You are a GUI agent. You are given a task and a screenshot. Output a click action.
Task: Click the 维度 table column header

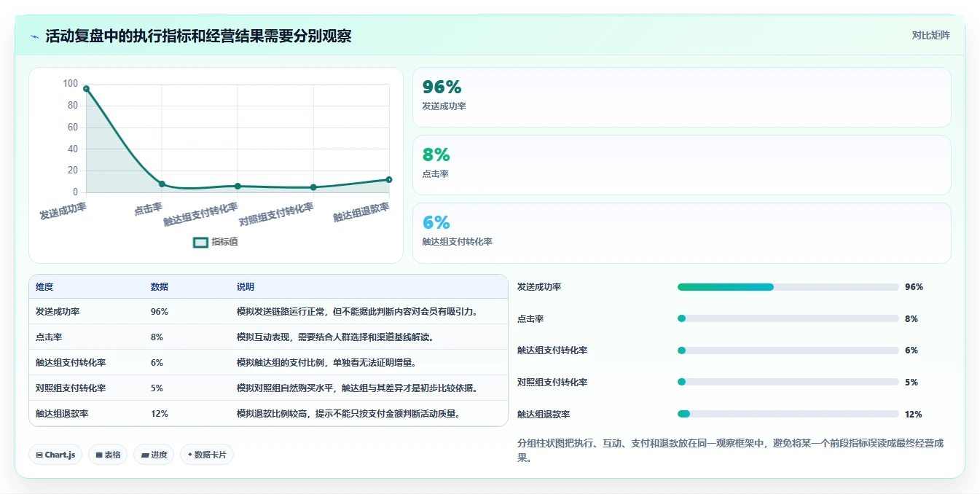click(44, 287)
